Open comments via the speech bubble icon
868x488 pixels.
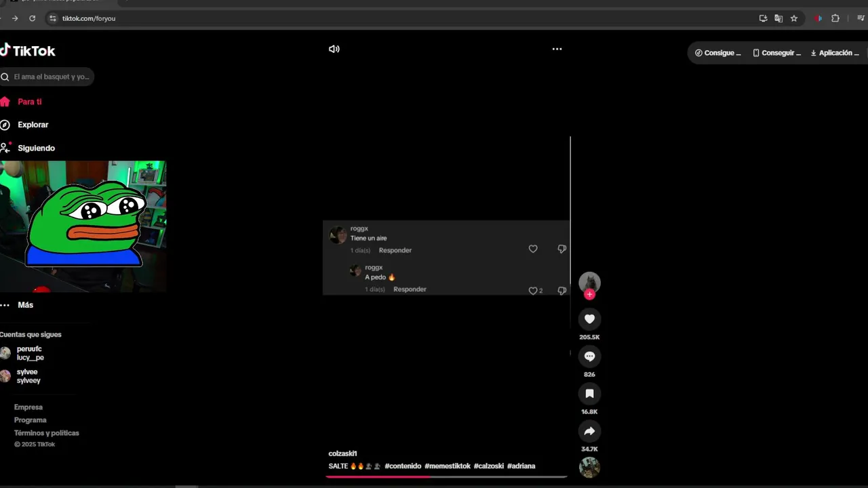[x=589, y=357]
